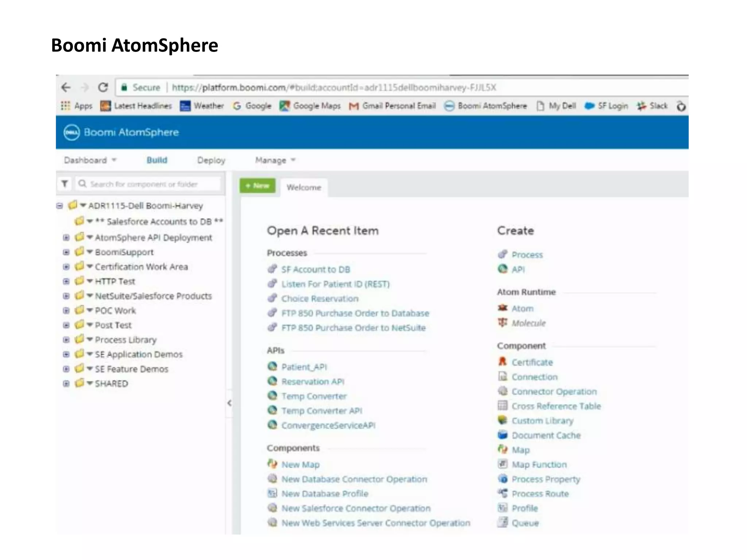The width and height of the screenshot is (747, 560).
Task: Expand the BoomiSupport folder plus box
Action: point(66,252)
